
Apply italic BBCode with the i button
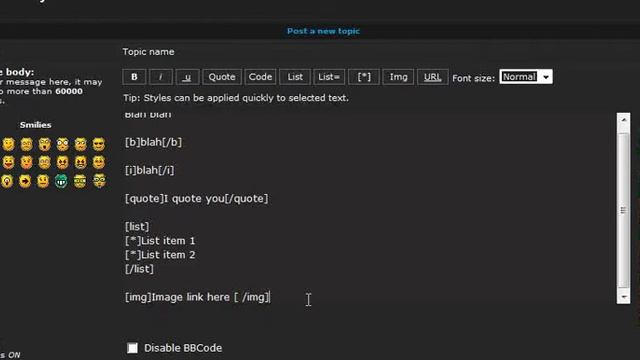click(160, 77)
